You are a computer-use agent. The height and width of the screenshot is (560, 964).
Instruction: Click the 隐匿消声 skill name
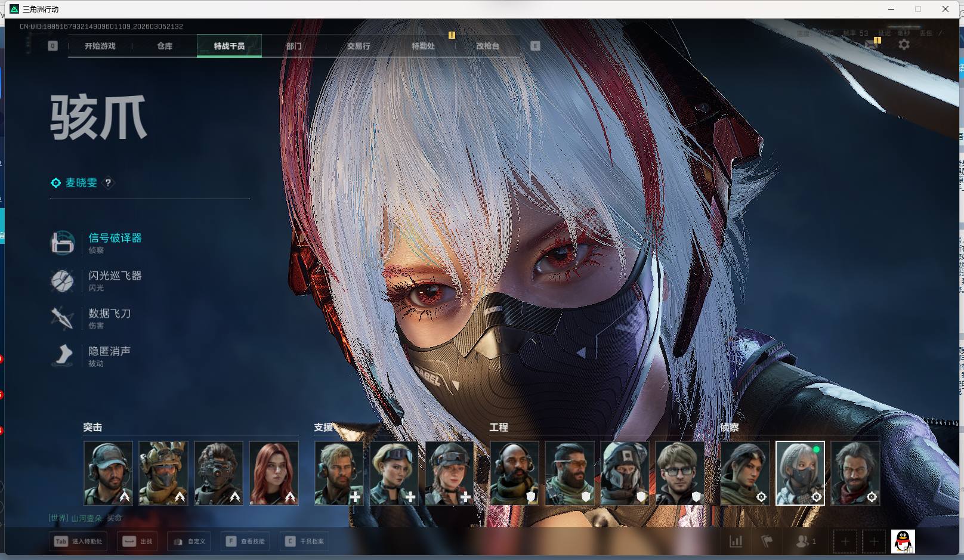[x=110, y=351]
